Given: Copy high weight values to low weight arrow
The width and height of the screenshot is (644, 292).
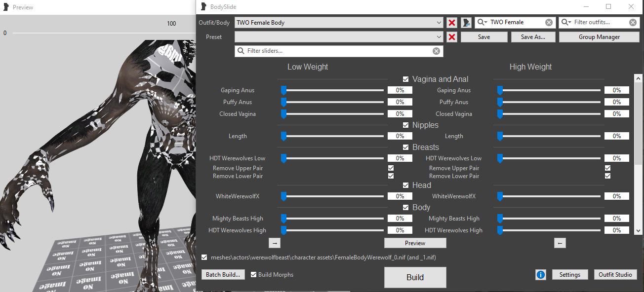Looking at the screenshot, I should [x=560, y=243].
